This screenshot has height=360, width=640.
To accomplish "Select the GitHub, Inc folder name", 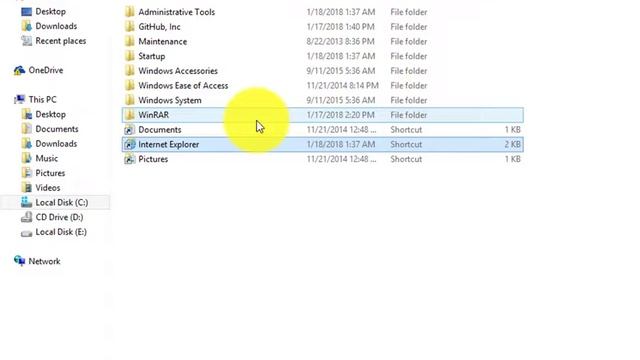I will point(160,27).
